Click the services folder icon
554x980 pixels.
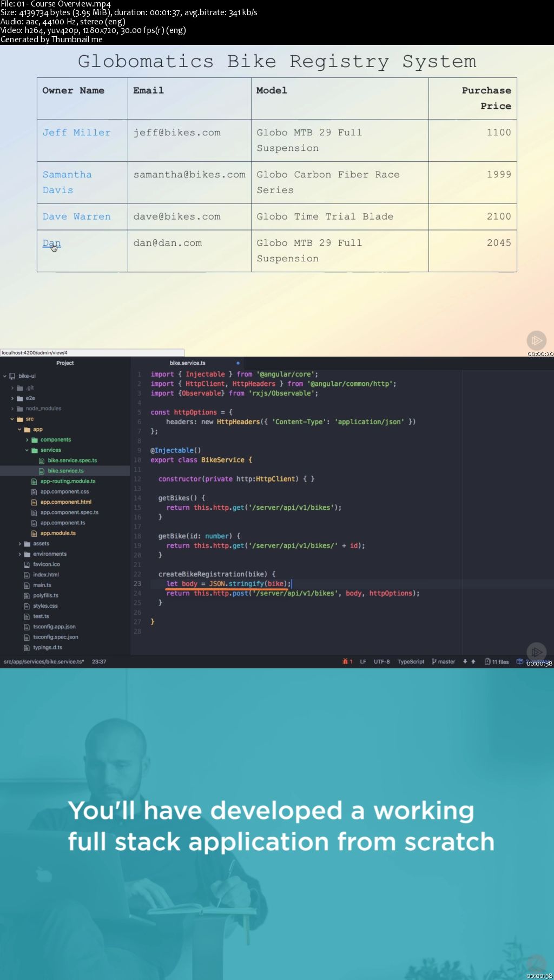35,450
